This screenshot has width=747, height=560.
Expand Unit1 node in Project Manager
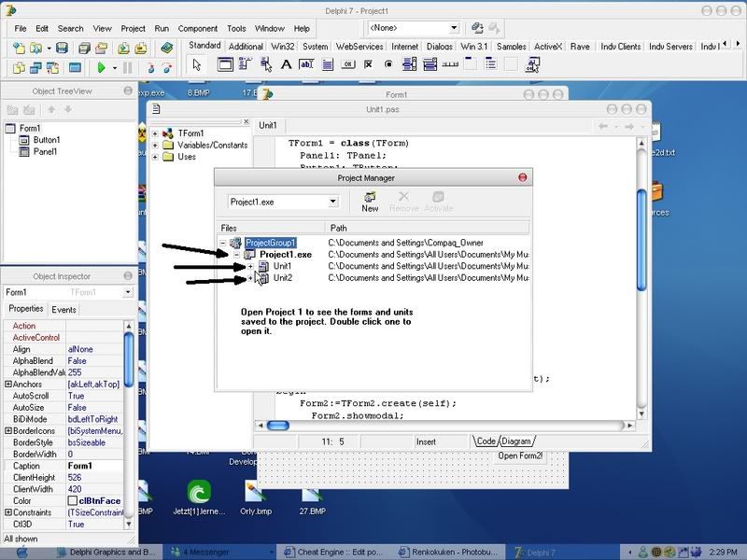(x=250, y=267)
